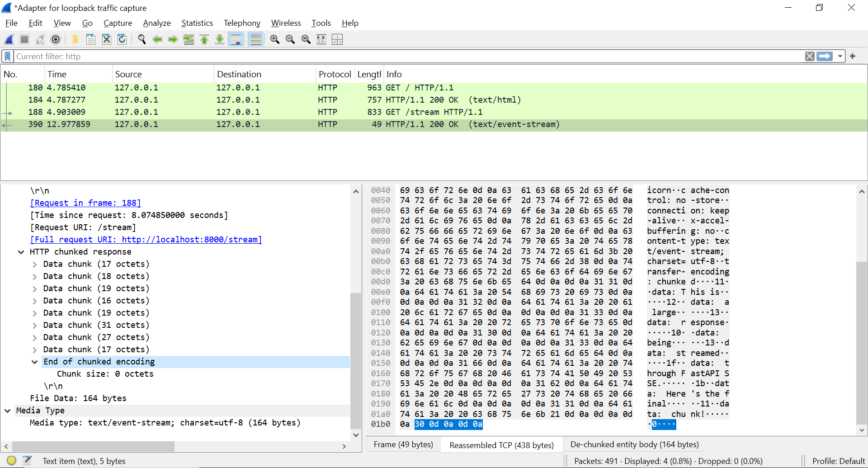Toggle packet colorization rules

tap(256, 40)
